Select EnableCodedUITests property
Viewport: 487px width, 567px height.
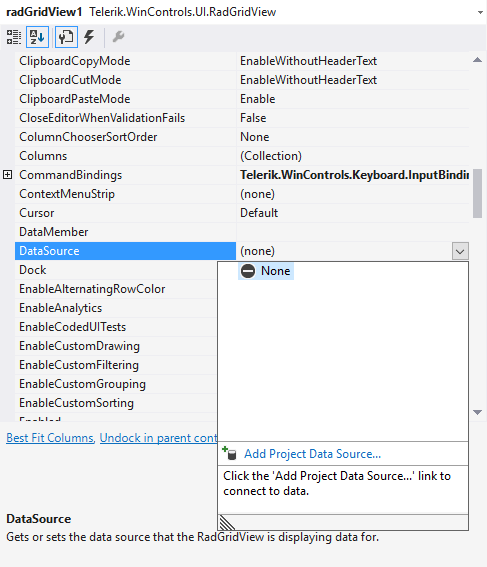[116, 327]
